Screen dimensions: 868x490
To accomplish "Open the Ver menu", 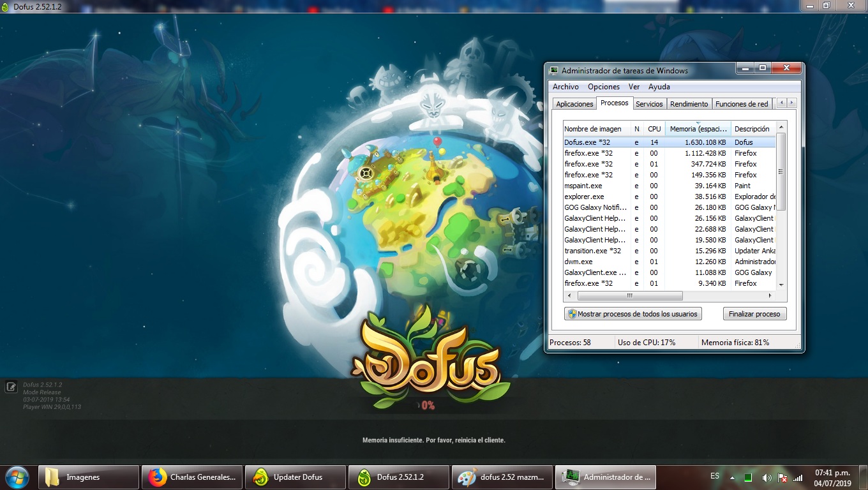I will (634, 87).
